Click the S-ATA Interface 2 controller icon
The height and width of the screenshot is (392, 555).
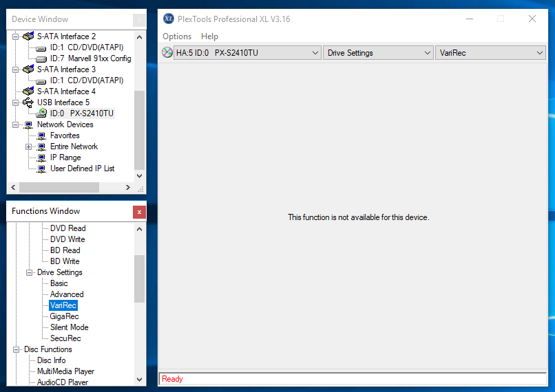(28, 36)
